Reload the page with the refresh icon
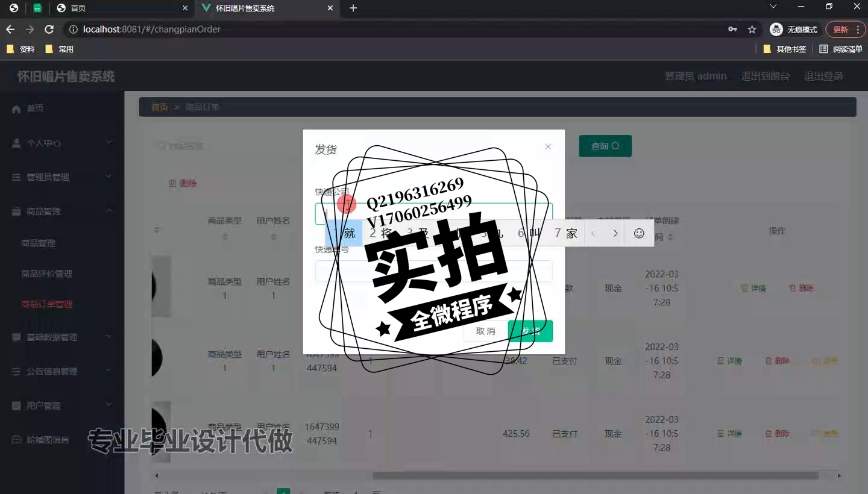Screen dimensions: 868x494 [x=49, y=29]
